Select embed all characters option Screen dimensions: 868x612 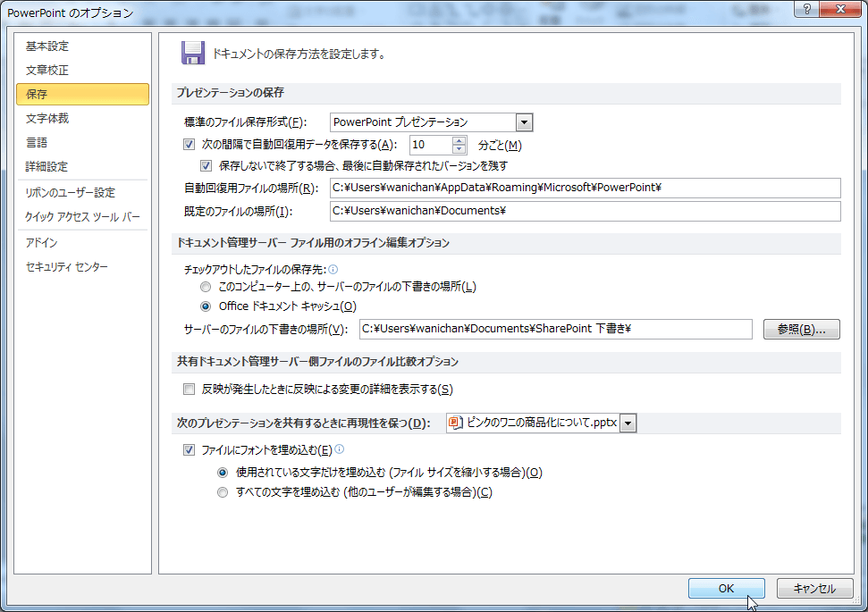coord(223,492)
